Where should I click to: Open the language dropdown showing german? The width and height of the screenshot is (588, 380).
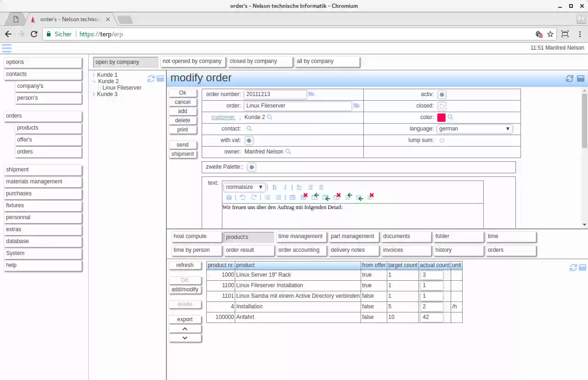[x=474, y=129]
